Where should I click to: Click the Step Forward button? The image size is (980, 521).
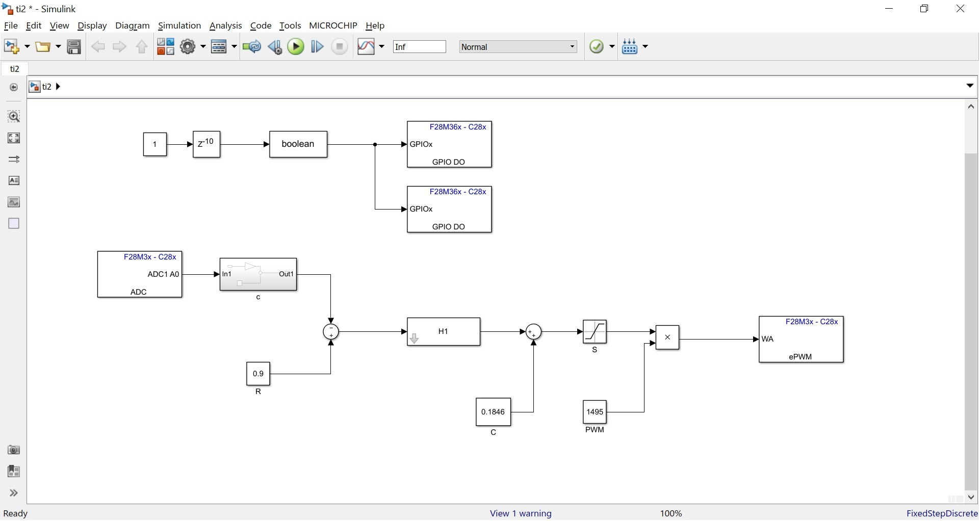click(x=317, y=47)
